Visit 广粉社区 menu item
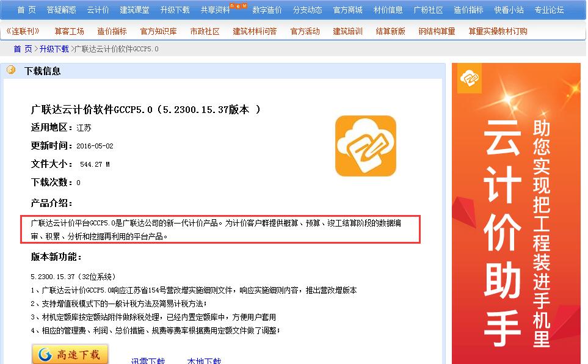Image resolution: width=588 pixels, height=364 pixels. (x=428, y=10)
